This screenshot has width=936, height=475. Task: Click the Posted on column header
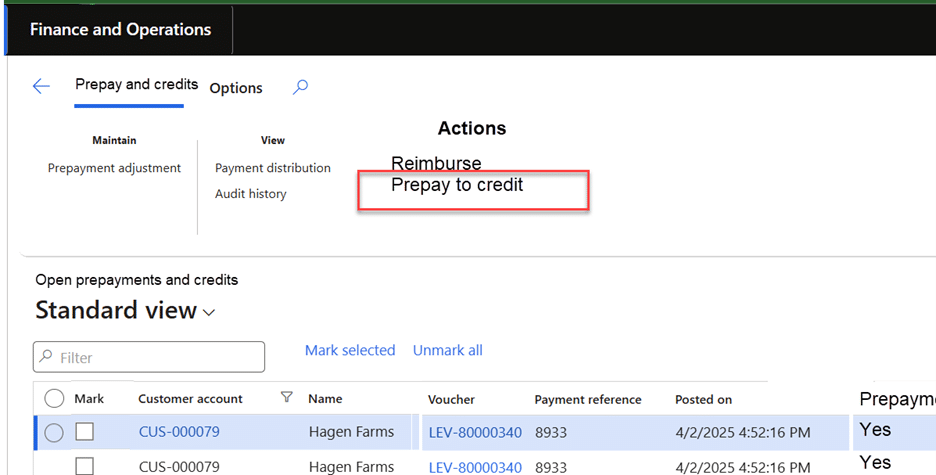point(703,399)
